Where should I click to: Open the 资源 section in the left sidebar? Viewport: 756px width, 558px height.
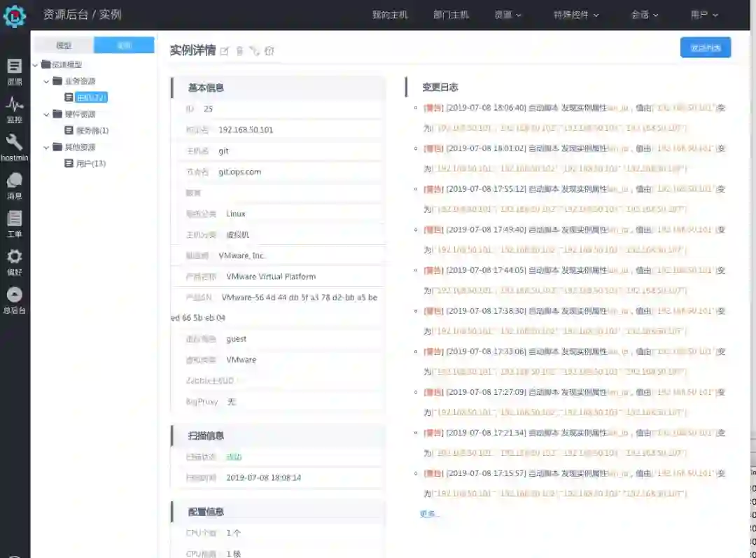point(15,71)
